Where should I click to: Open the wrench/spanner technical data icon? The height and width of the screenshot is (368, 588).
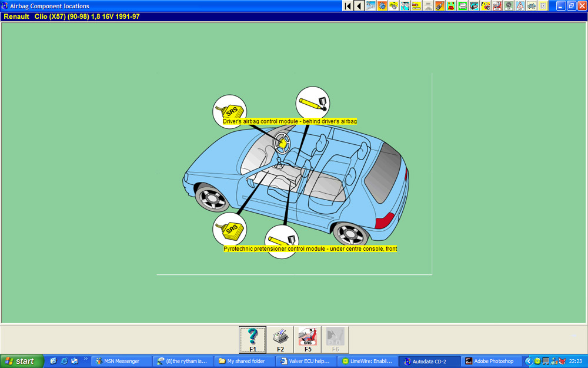click(x=371, y=6)
